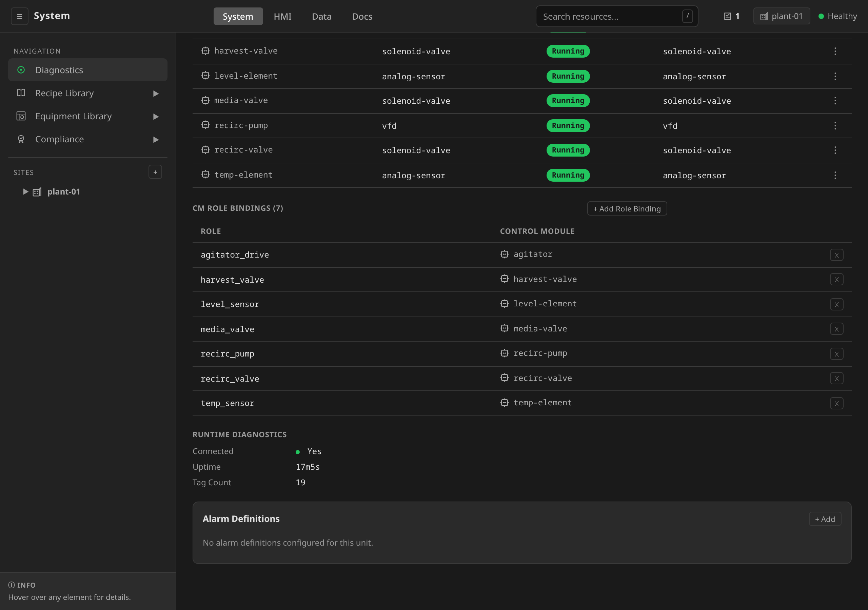Open the kebab menu for media-valve row
The width and height of the screenshot is (868, 610).
tap(835, 101)
